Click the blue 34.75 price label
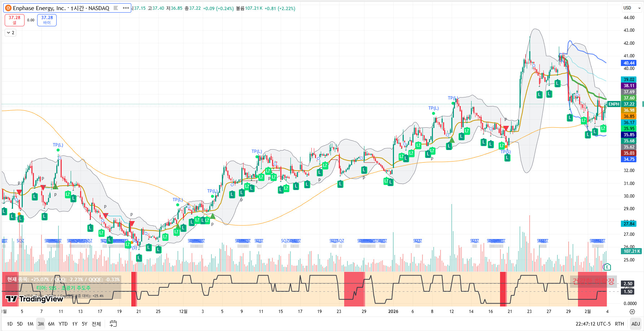 pyautogui.click(x=629, y=159)
